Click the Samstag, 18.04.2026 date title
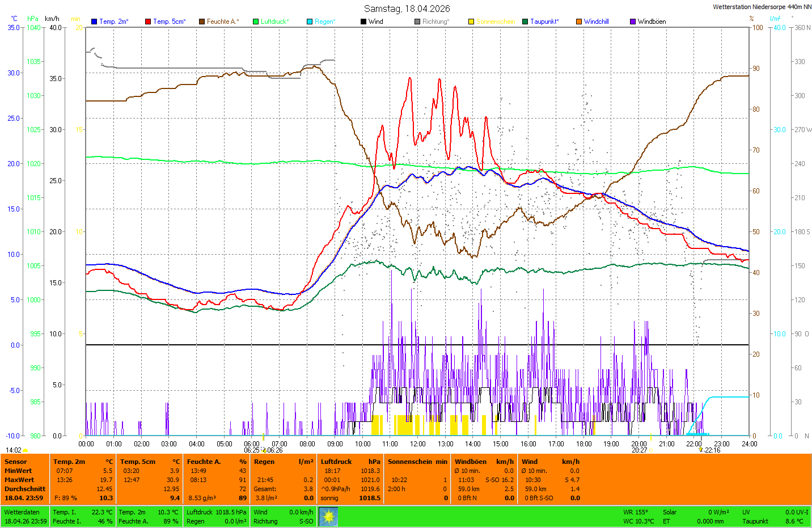 [407, 9]
